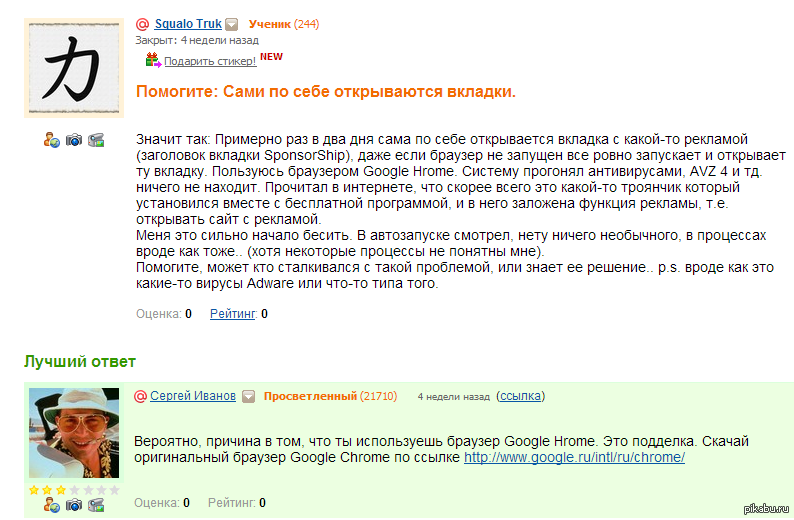The height and width of the screenshot is (520, 794).
Task: Expand dropdown arrow next to Сергей Иванов
Action: 247,396
